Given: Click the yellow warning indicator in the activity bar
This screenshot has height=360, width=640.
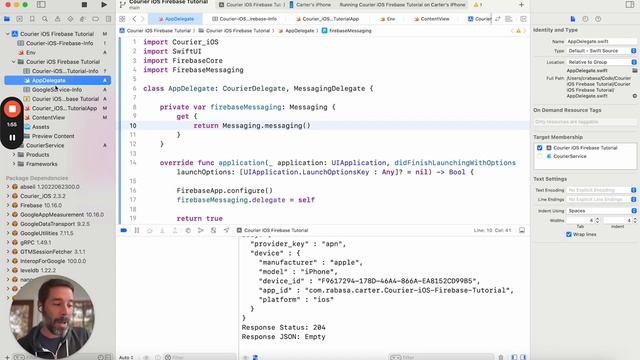Looking at the screenshot, I should [x=477, y=5].
